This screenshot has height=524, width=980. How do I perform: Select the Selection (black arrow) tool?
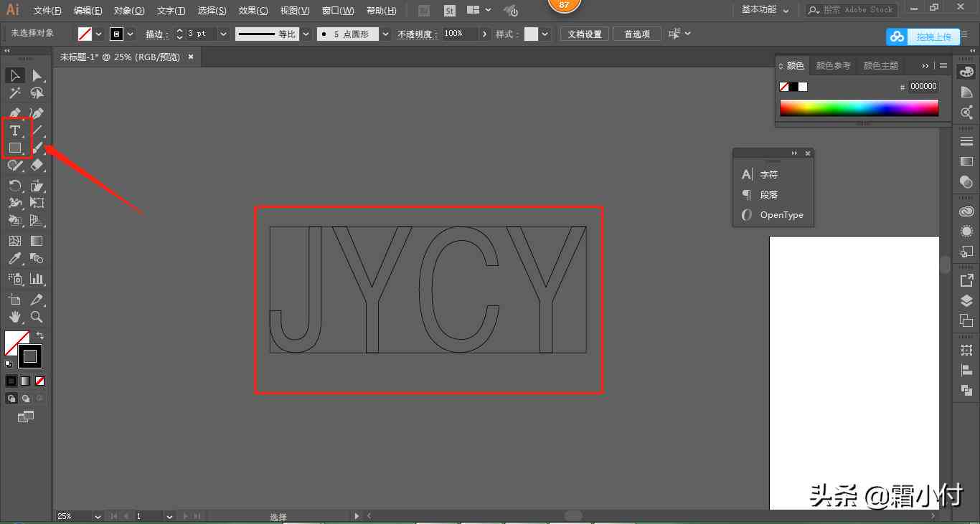click(14, 75)
